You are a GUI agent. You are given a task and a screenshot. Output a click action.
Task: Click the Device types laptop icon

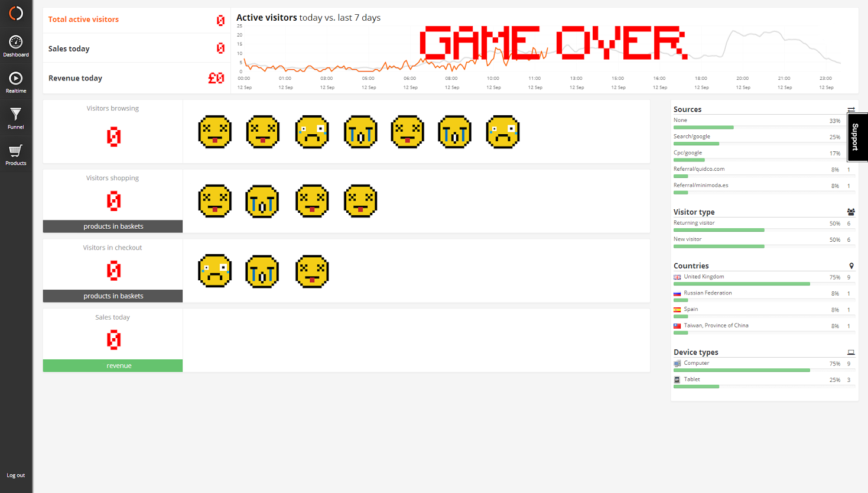point(851,352)
